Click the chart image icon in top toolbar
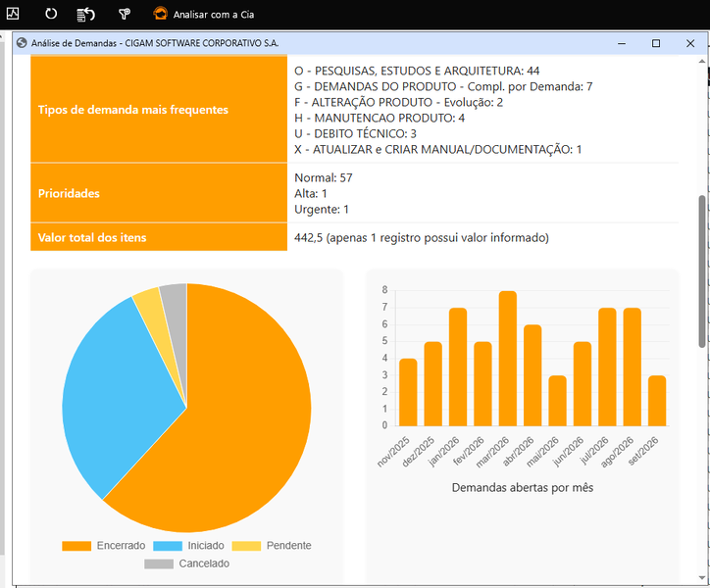The height and width of the screenshot is (588, 710). [13, 14]
